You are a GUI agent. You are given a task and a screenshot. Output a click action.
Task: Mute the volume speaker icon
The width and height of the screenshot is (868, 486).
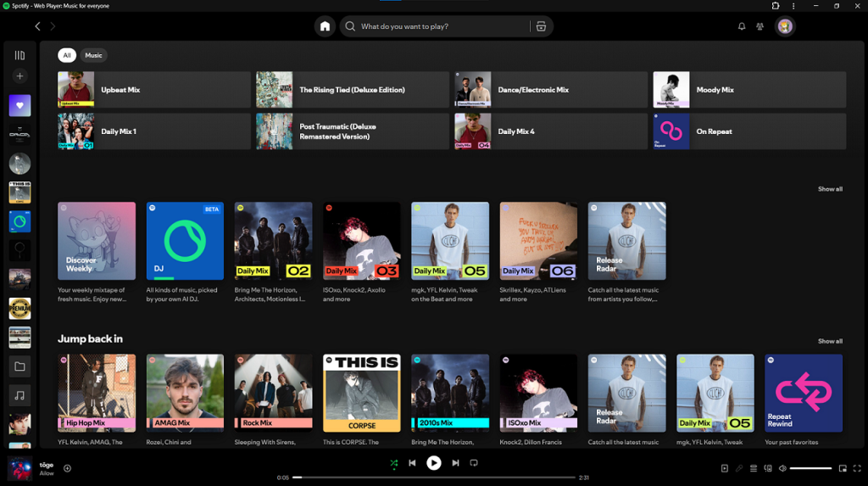tap(782, 468)
